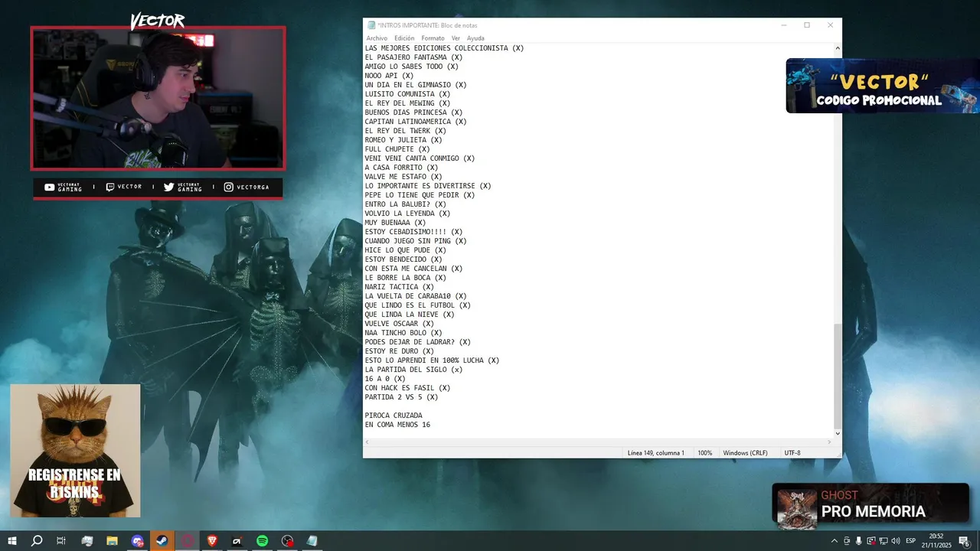Screen dimensions: 980x551
Task: Click the horizontal scrollbar right arrow
Action: coord(829,442)
